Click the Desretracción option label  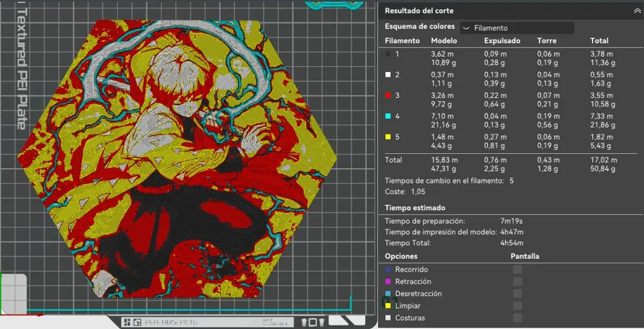click(419, 294)
